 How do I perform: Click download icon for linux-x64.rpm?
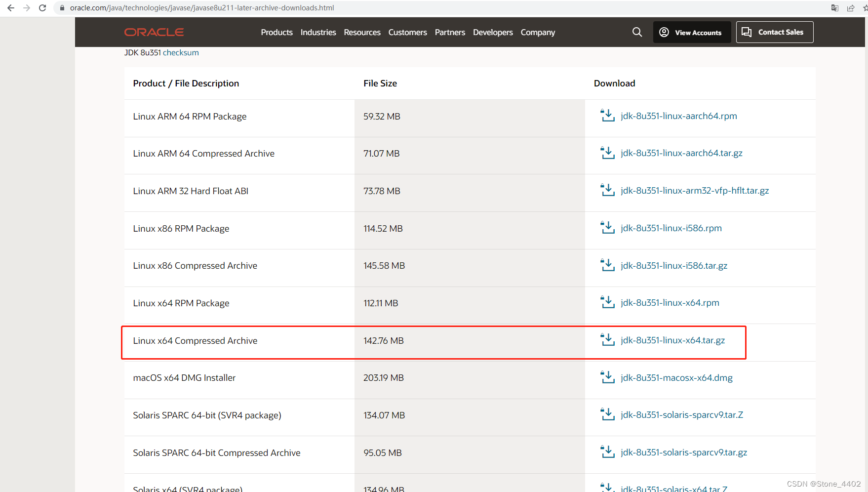[x=607, y=302]
